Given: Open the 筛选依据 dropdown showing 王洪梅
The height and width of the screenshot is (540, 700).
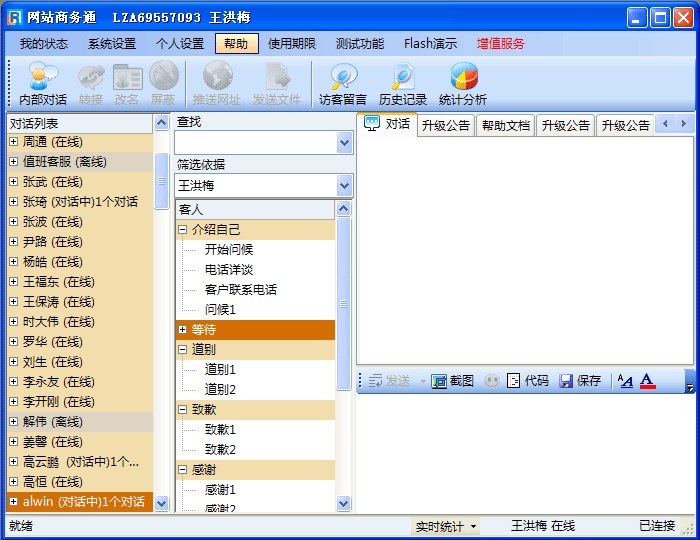Looking at the screenshot, I should point(344,185).
